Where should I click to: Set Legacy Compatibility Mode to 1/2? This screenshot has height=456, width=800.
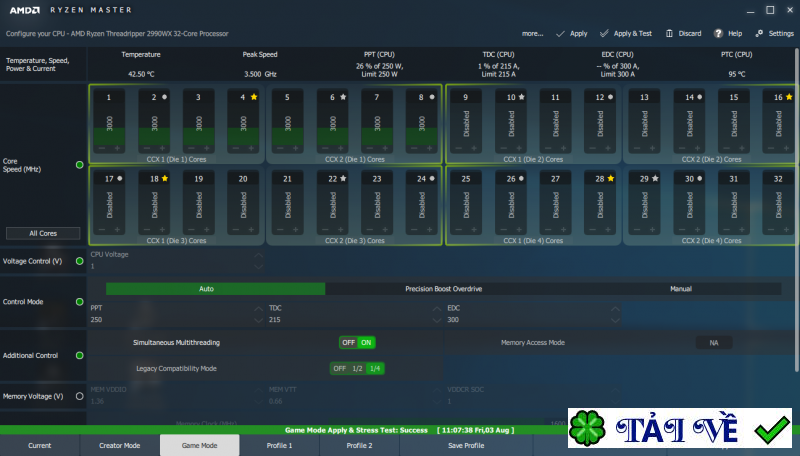[x=357, y=369]
